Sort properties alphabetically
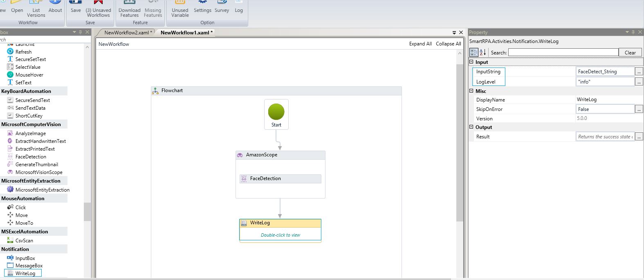Screen dimensions: 644x280 pyautogui.click(x=483, y=52)
